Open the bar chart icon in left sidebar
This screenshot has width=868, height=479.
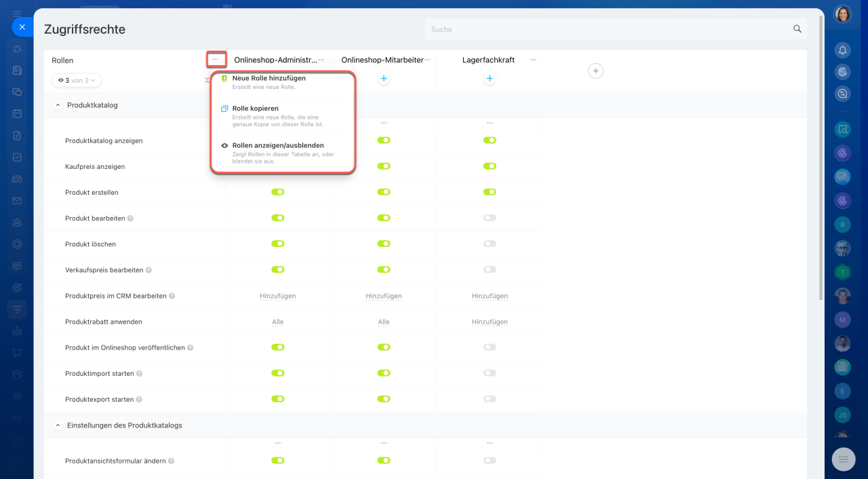(17, 331)
